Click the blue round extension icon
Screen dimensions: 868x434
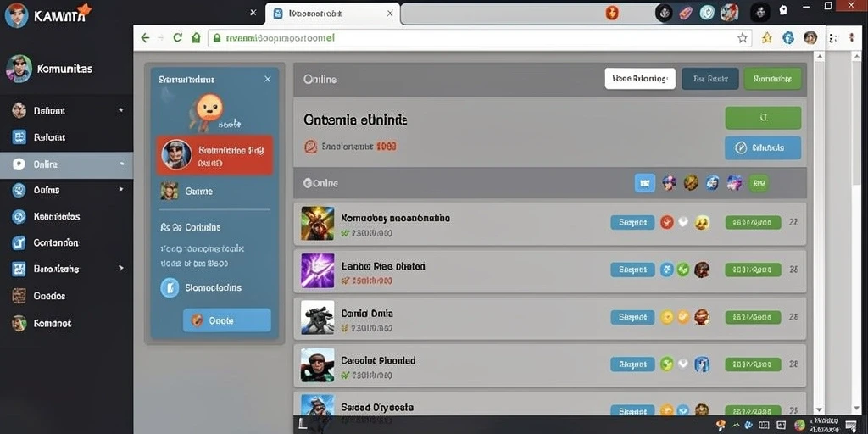tap(788, 37)
